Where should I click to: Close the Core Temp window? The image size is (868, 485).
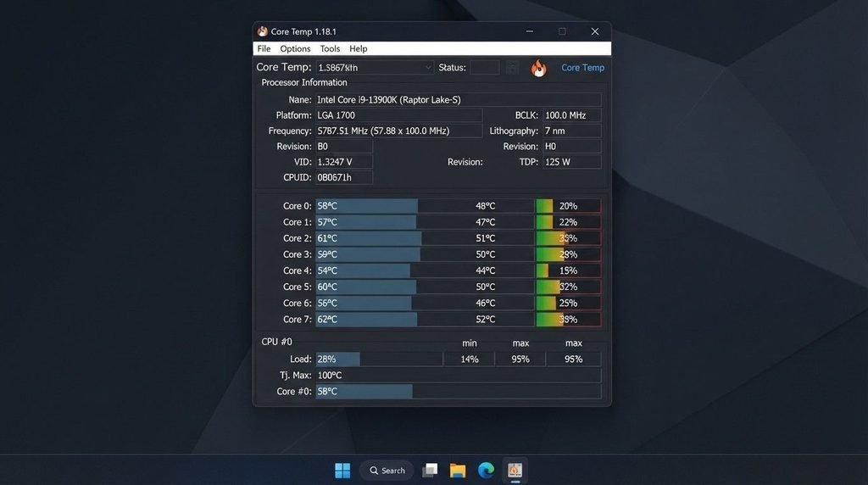595,31
